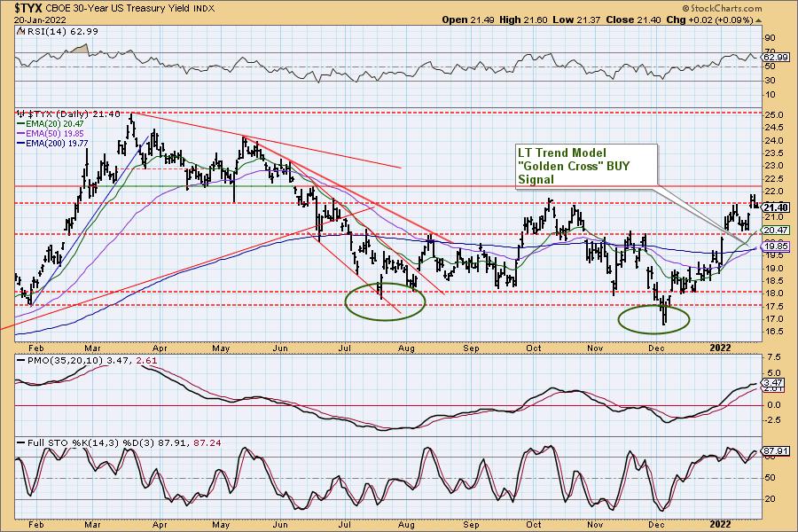Click the 20.47 EMA value tag
798x532 pixels.
point(777,231)
